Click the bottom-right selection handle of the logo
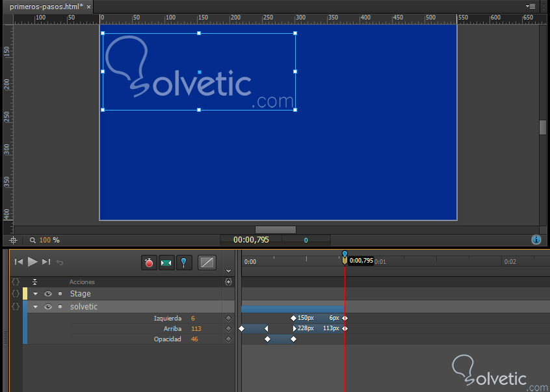This screenshot has height=392, width=550. coord(295,110)
